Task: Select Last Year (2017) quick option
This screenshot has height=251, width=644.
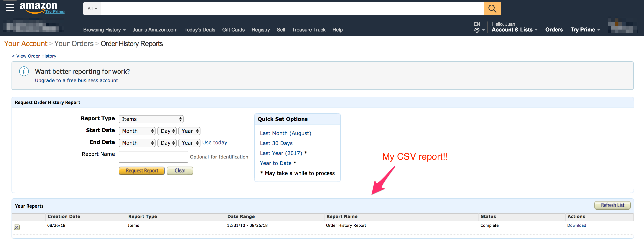Action: point(281,153)
